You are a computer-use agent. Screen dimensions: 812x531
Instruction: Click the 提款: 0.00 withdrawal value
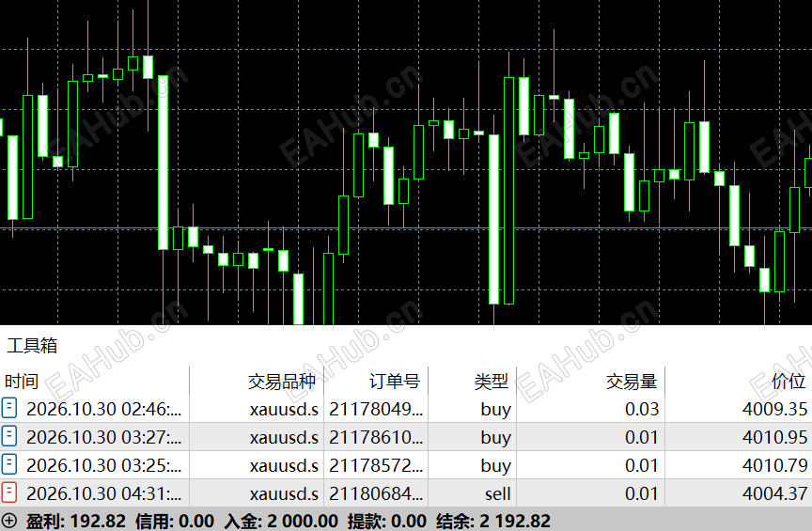click(x=387, y=521)
